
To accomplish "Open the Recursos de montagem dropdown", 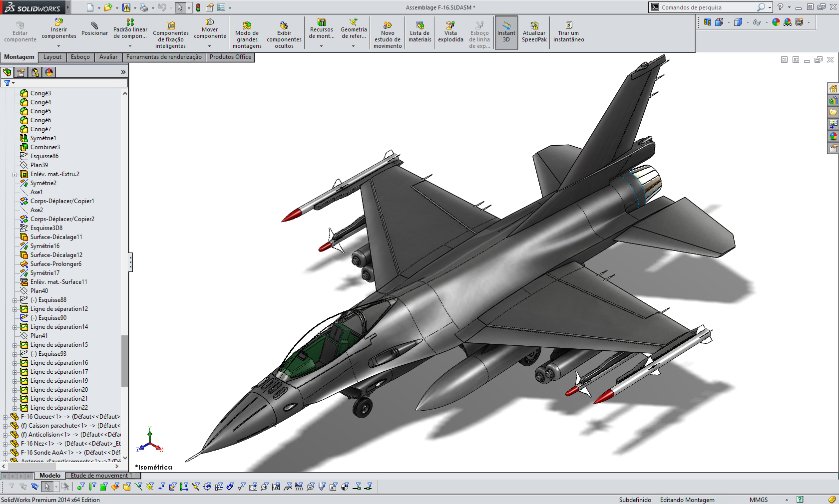I will [321, 46].
